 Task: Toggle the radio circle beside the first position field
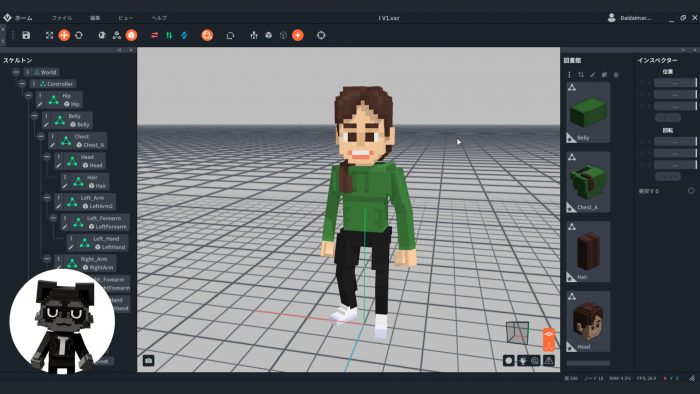click(x=643, y=83)
